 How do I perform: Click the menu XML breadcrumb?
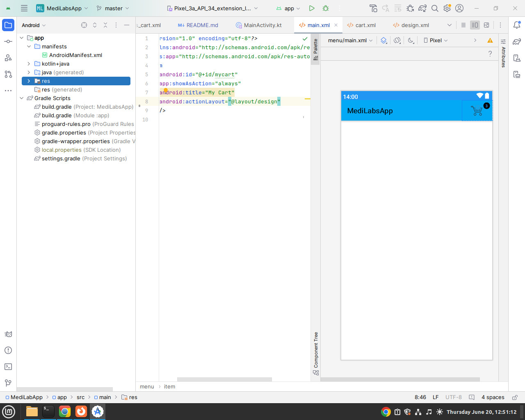[x=147, y=386]
